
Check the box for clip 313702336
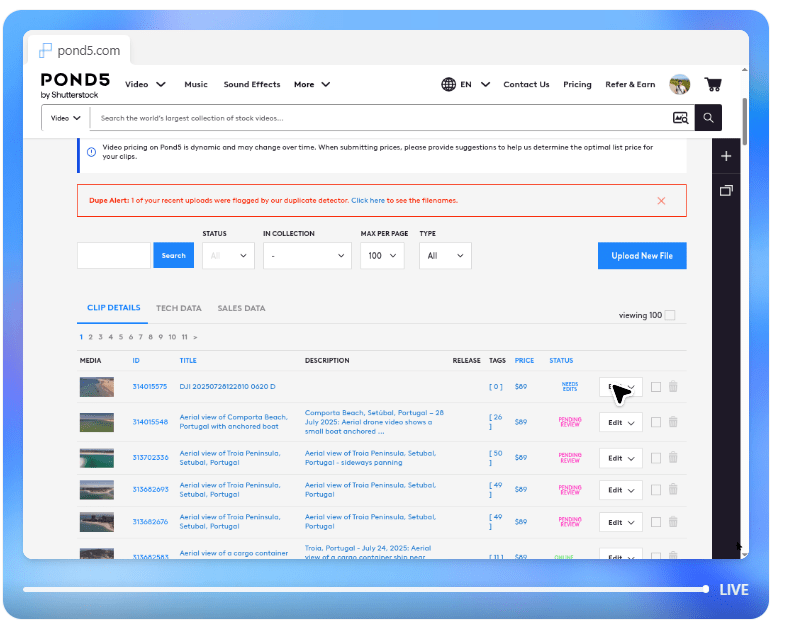tap(655, 457)
